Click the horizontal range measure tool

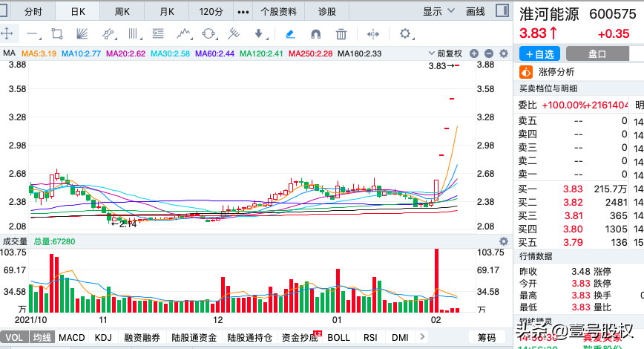(373, 34)
